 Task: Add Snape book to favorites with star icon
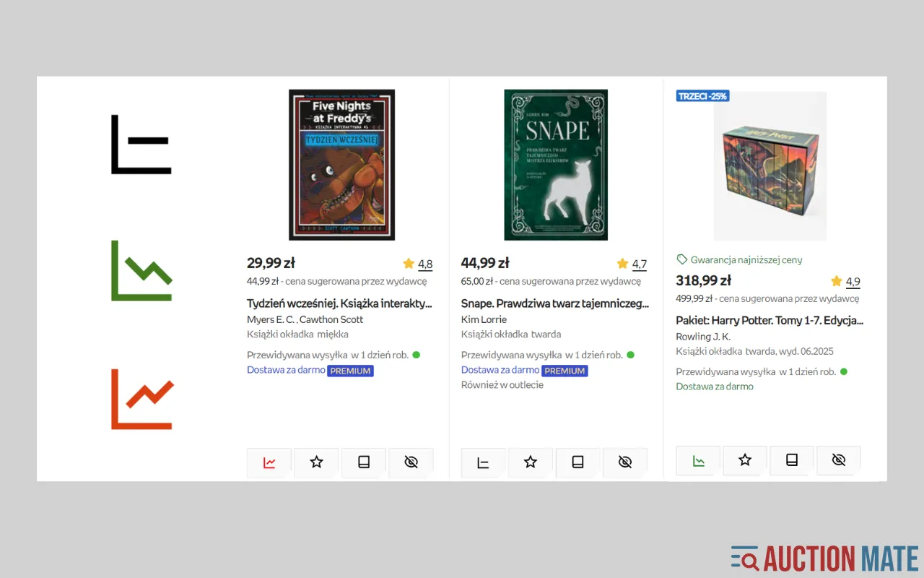pyautogui.click(x=531, y=462)
